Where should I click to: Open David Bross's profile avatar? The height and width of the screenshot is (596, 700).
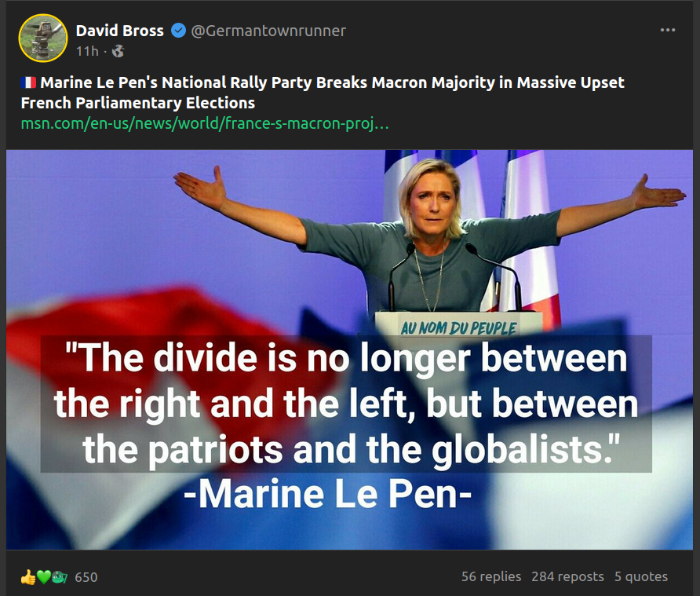tap(43, 38)
